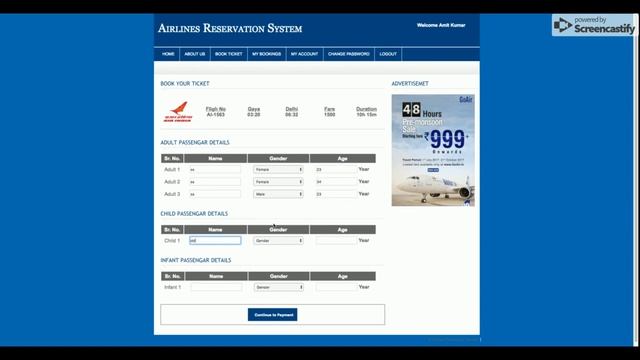Focus the Child 1 name field
Image resolution: width=640 pixels, height=360 pixels.
click(215, 240)
